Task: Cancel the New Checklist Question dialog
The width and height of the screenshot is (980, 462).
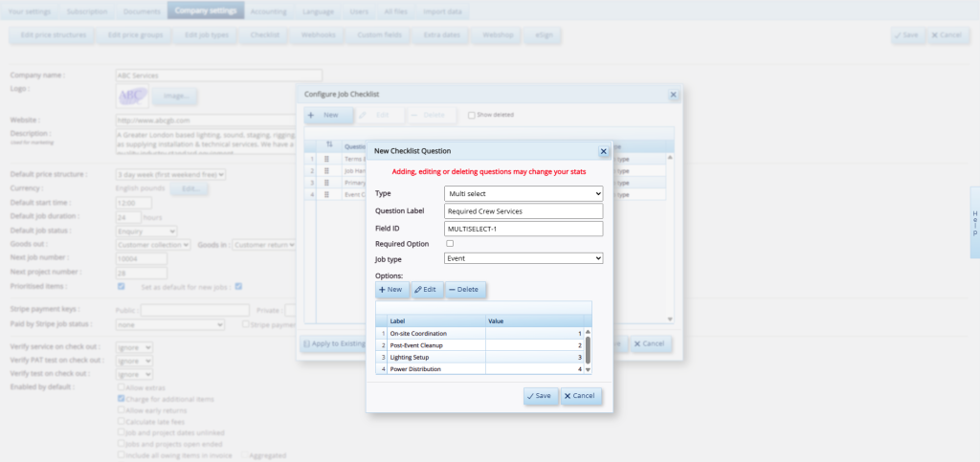Action: pyautogui.click(x=581, y=396)
